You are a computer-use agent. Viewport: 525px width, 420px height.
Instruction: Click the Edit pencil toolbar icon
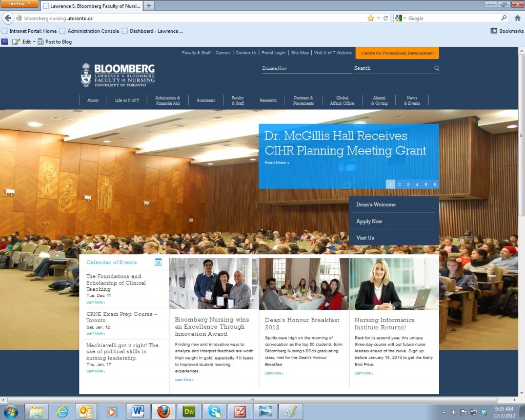point(16,42)
